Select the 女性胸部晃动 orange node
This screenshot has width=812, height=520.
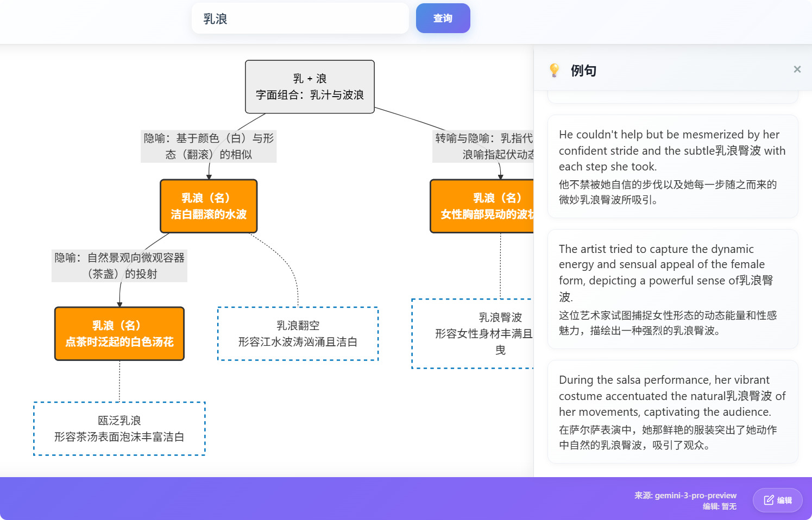tap(482, 206)
